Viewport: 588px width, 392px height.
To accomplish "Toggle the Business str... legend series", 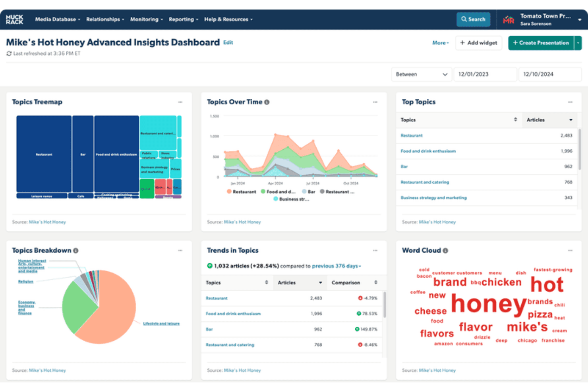I will tap(291, 199).
